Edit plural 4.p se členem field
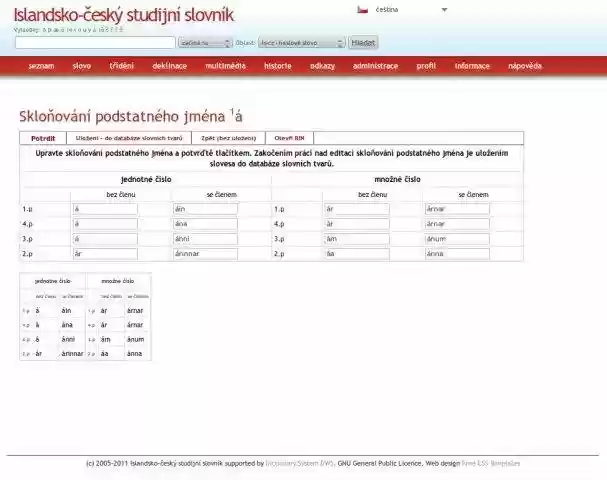This screenshot has height=480, width=607. click(457, 224)
